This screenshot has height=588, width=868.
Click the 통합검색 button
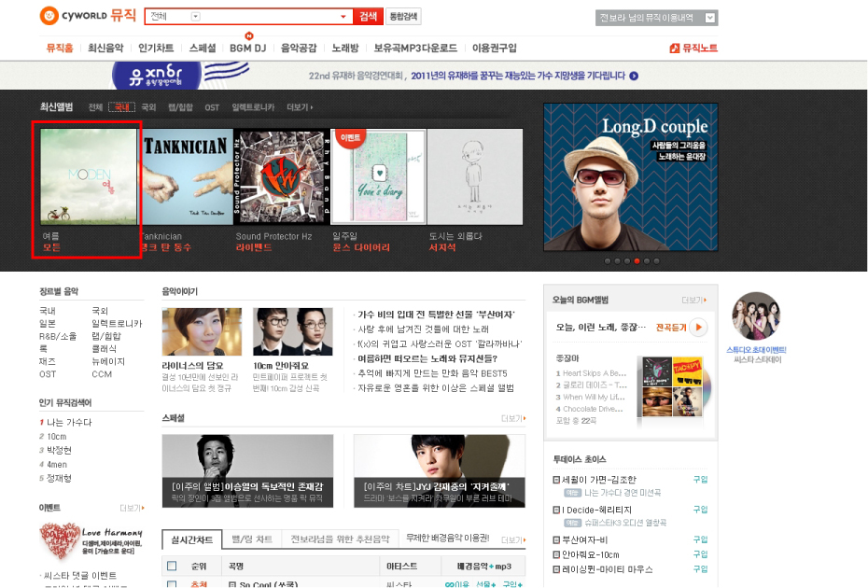point(403,17)
